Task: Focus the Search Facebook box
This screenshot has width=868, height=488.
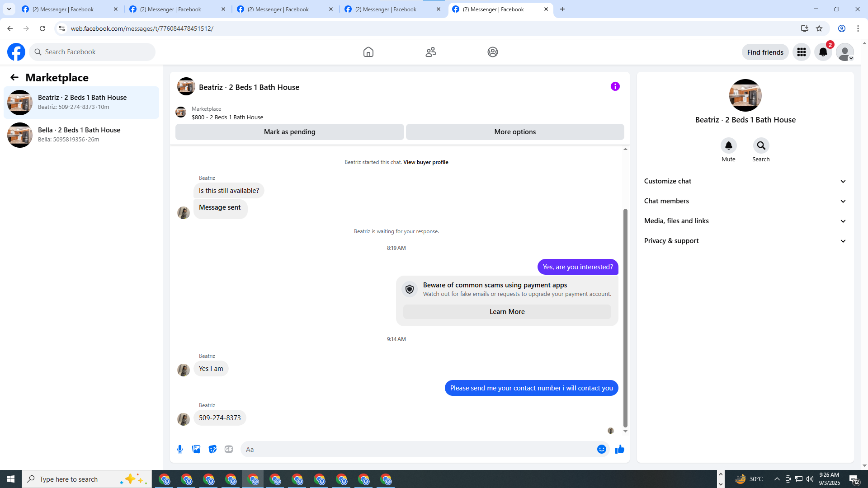Action: [92, 52]
